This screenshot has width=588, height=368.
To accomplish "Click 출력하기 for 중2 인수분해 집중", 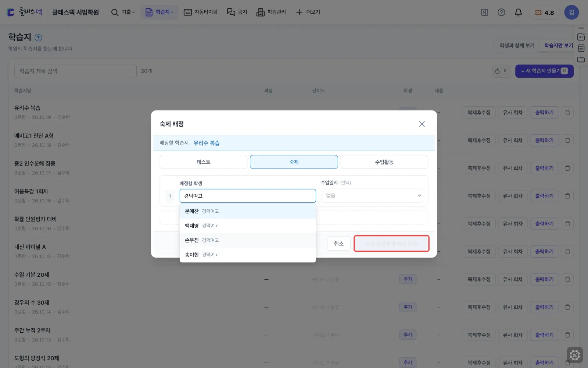I will tap(544, 168).
